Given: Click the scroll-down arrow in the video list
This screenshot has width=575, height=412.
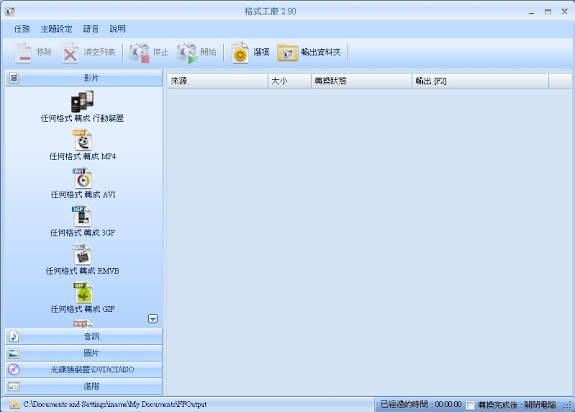Looking at the screenshot, I should click(153, 319).
